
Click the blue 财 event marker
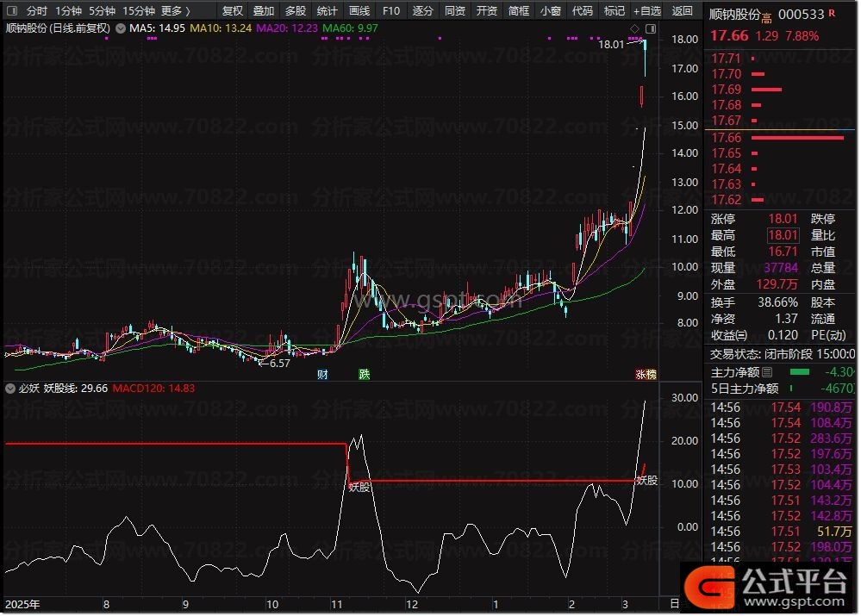pyautogui.click(x=322, y=375)
